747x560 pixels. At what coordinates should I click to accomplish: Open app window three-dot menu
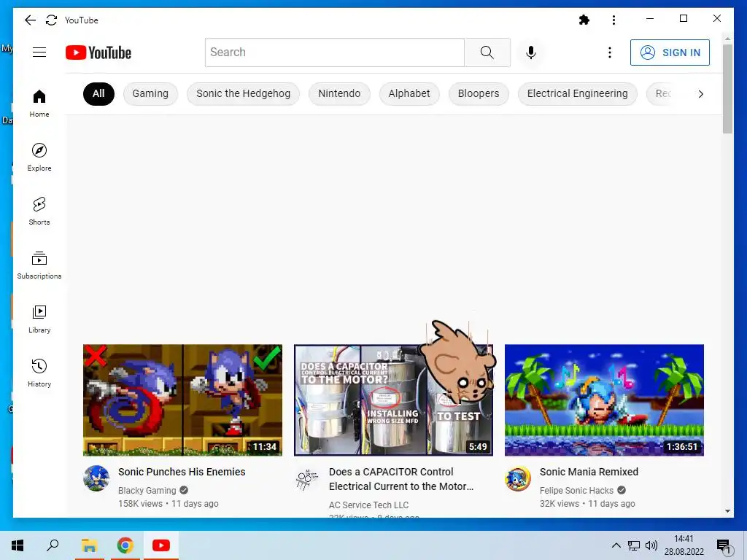(x=614, y=20)
